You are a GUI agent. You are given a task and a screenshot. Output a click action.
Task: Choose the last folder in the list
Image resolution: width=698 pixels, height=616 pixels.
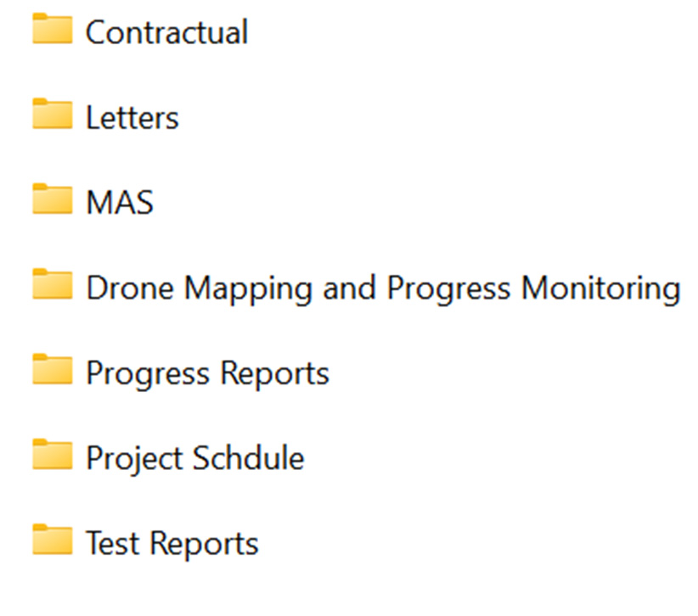172,544
